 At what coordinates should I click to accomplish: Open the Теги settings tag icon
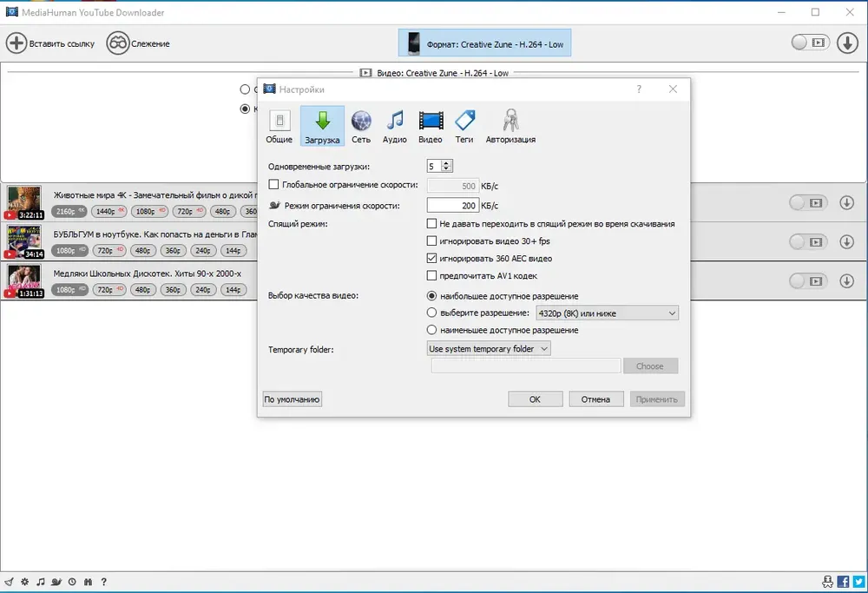(x=464, y=120)
